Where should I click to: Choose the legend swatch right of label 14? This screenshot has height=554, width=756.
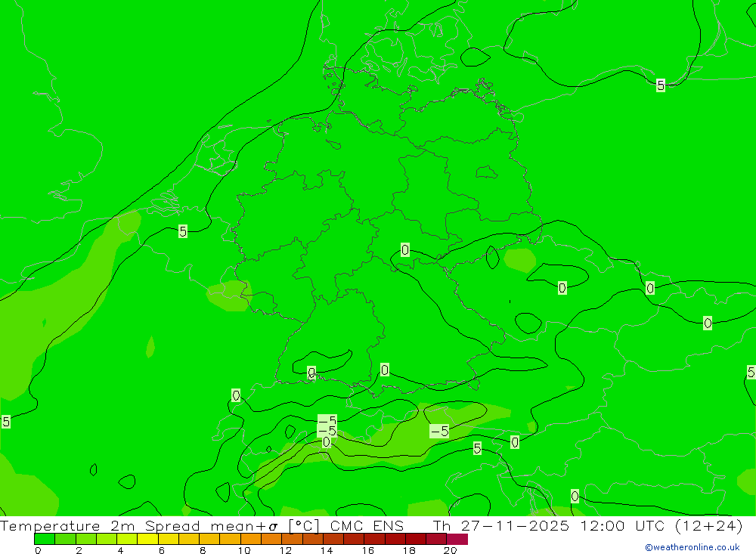click(333, 539)
